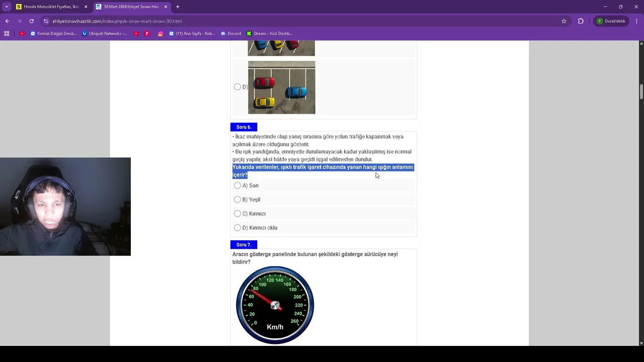Click the Soru 6. question label
Screen dimensions: 644x362
(244, 127)
